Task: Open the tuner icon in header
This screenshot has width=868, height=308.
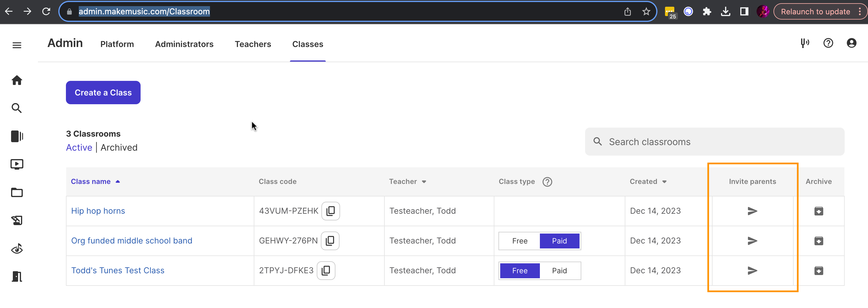Action: (x=805, y=43)
